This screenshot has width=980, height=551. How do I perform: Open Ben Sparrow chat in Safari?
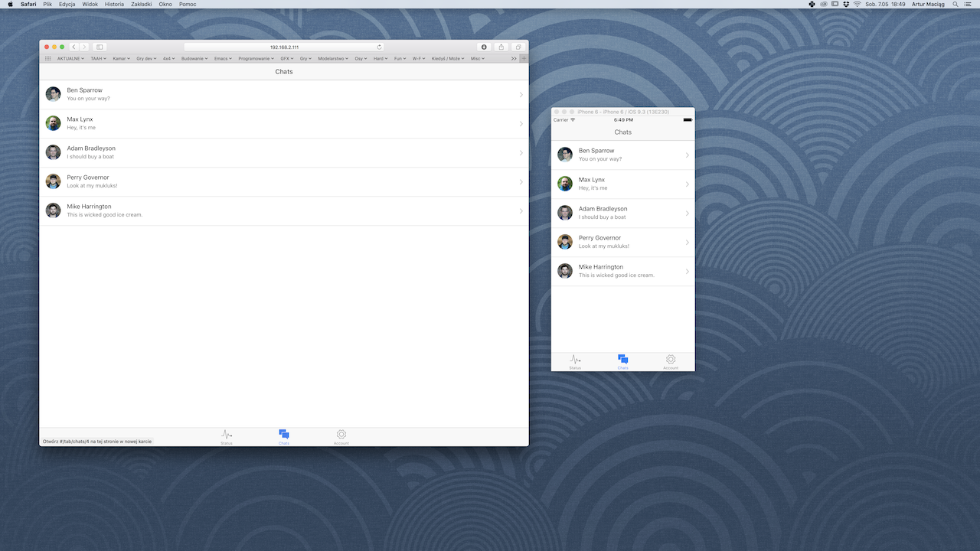(x=283, y=94)
